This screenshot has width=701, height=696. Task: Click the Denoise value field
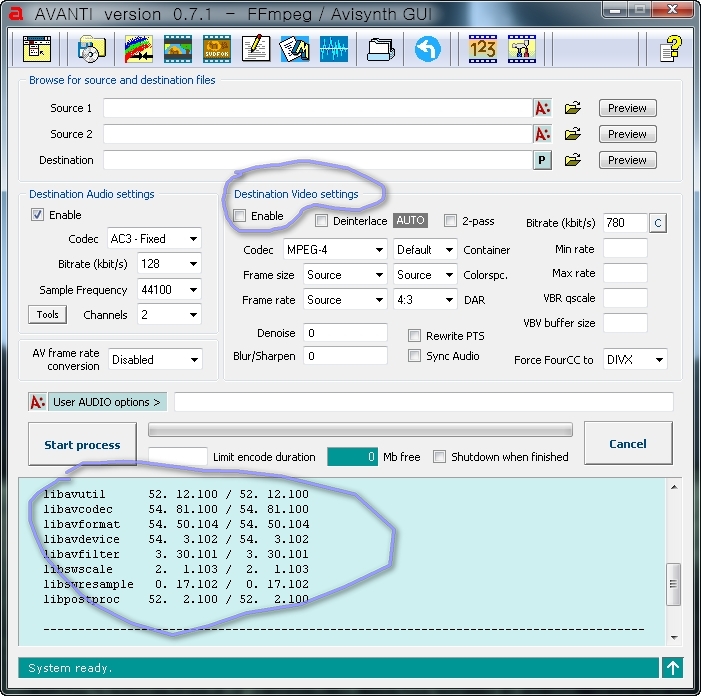[x=345, y=333]
